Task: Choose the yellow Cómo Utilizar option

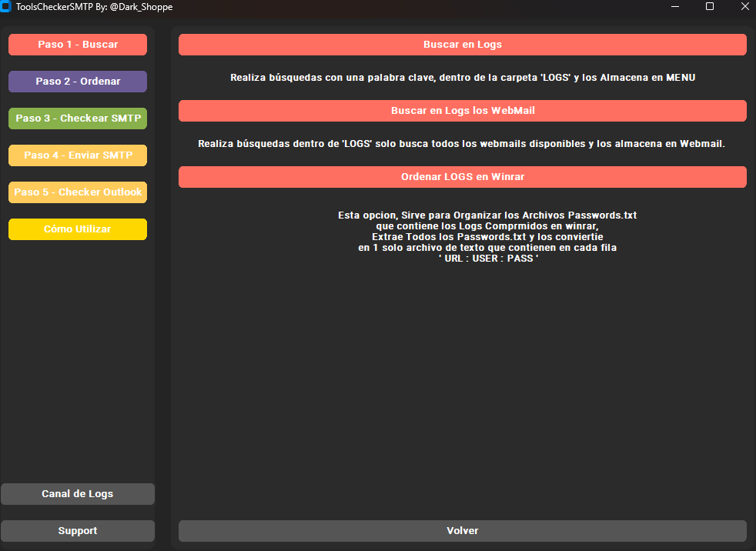Action: pos(77,229)
